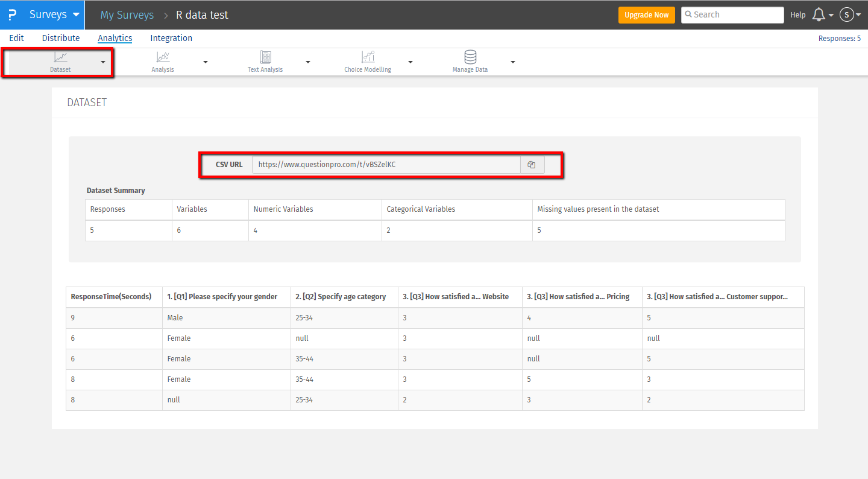Click the Help link
Viewport: 868px width, 479px height.
797,15
